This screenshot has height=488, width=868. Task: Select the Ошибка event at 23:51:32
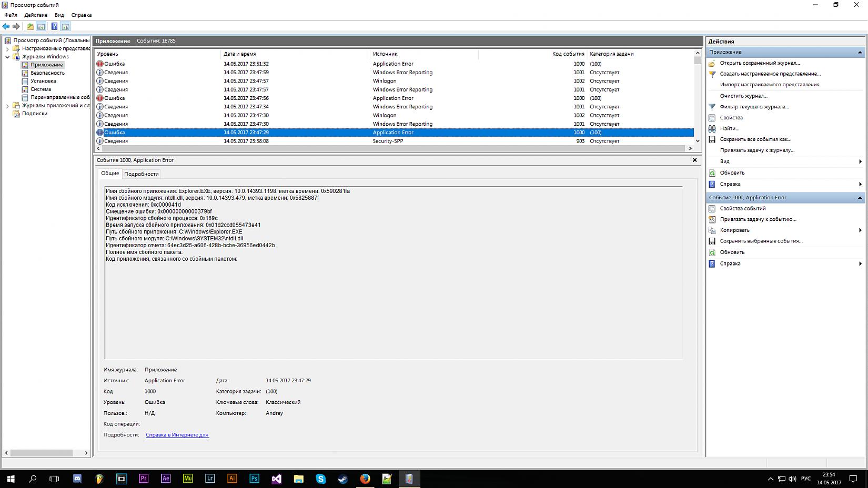(x=395, y=64)
